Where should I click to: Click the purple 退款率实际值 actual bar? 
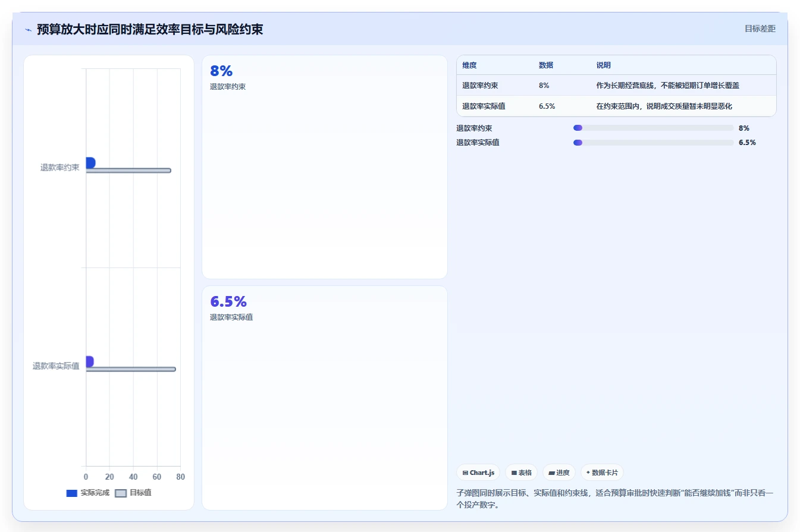coord(90,361)
